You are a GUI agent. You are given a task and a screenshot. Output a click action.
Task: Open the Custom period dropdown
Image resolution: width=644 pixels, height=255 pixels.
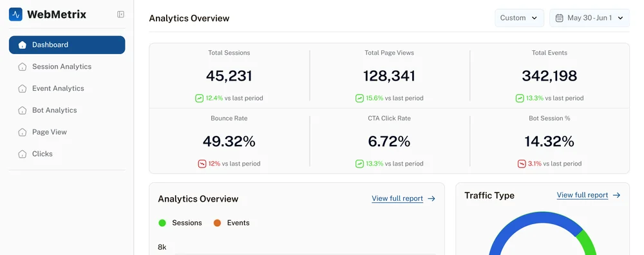519,18
